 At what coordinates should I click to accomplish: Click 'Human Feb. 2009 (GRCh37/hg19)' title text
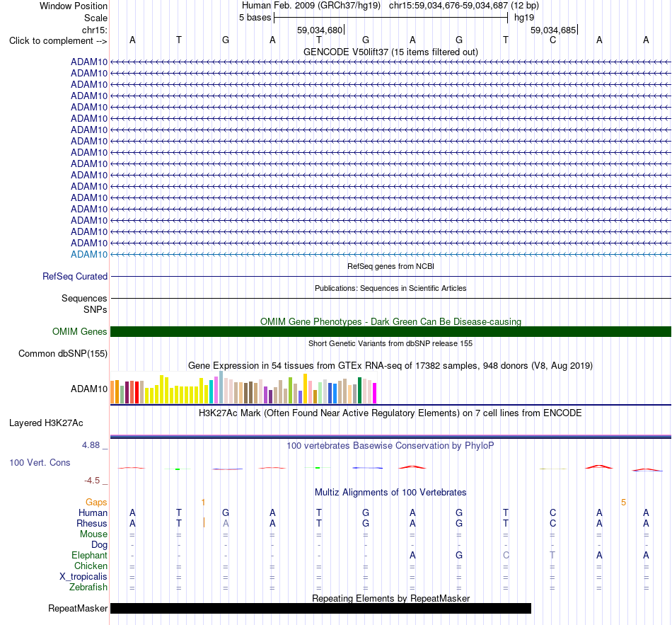(x=311, y=6)
